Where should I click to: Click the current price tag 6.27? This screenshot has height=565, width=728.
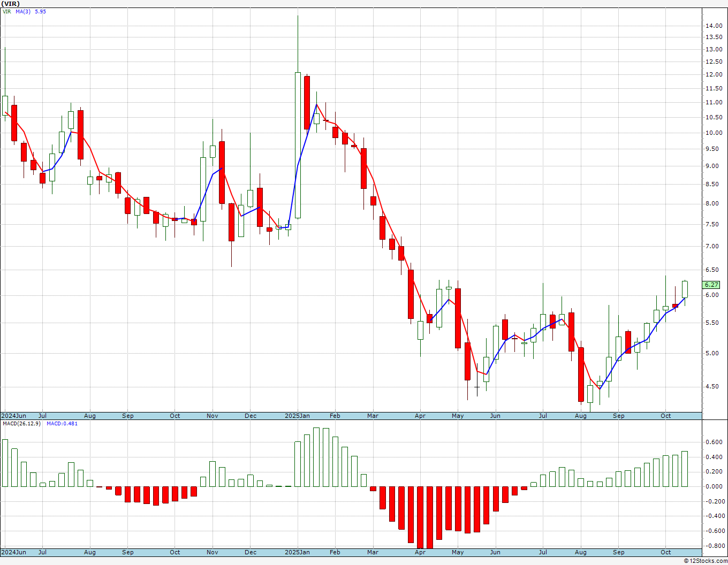click(x=712, y=285)
